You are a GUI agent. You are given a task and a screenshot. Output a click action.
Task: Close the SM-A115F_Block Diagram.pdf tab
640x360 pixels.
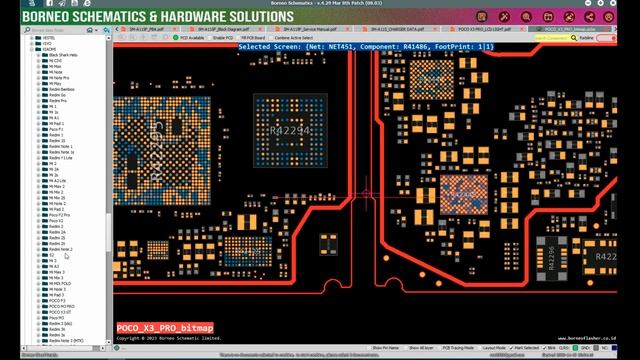click(261, 29)
